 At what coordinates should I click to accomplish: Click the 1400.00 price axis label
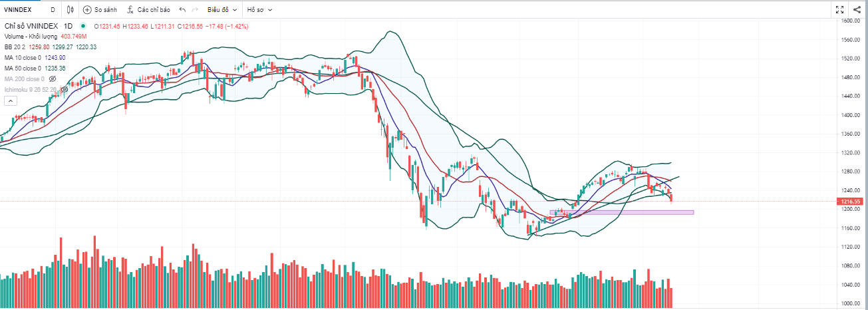pos(851,115)
